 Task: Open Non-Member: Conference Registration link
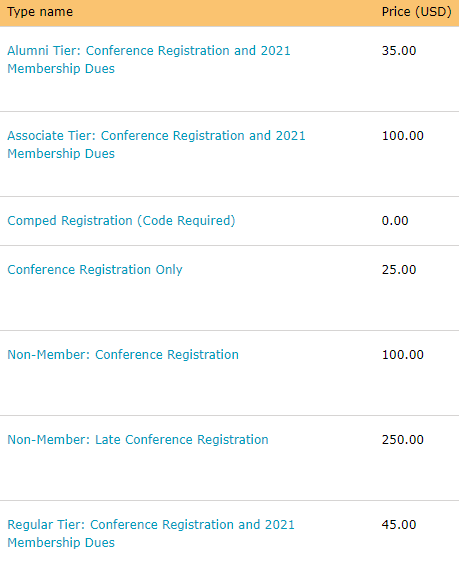[123, 355]
